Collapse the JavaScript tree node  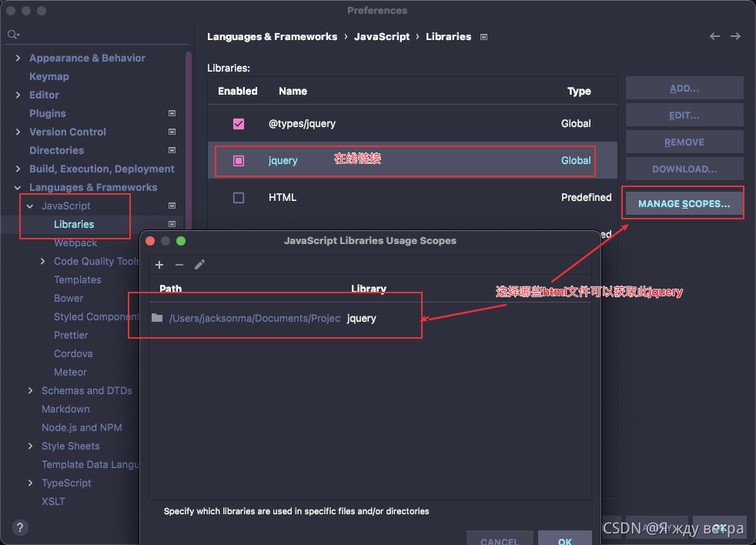point(30,206)
